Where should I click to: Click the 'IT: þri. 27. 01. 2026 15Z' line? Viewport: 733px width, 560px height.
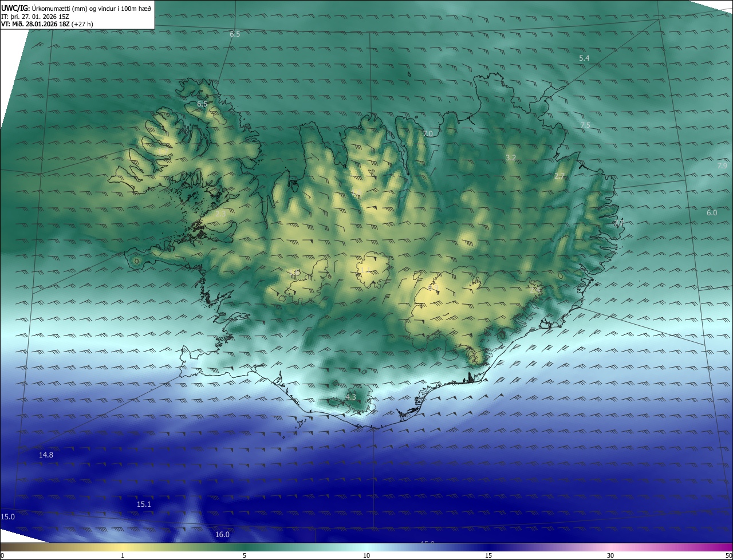(36, 17)
